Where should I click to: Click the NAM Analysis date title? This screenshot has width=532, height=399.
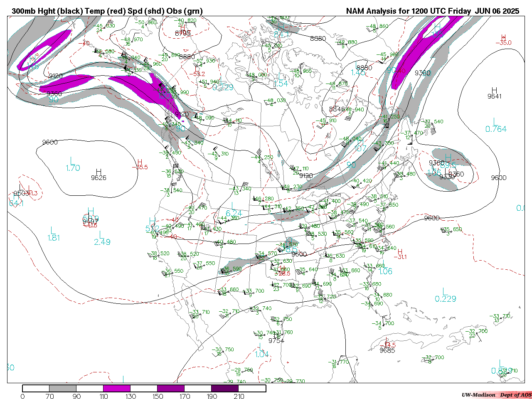point(432,11)
